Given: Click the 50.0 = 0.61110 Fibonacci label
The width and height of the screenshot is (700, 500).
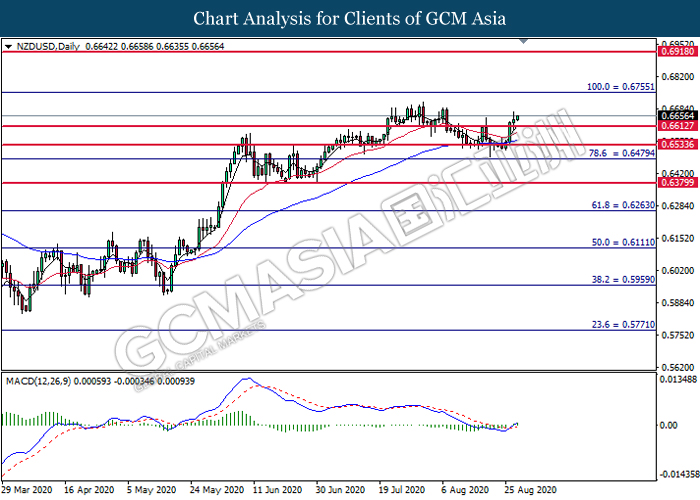Looking at the screenshot, I should coord(623,242).
